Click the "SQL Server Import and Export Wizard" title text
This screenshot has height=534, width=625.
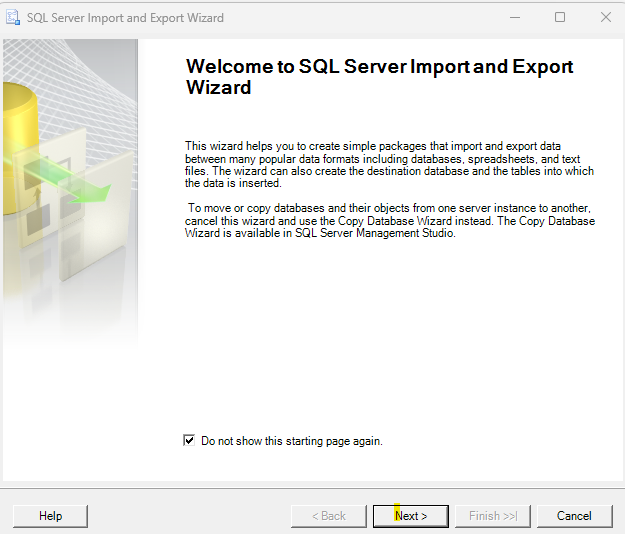point(125,18)
